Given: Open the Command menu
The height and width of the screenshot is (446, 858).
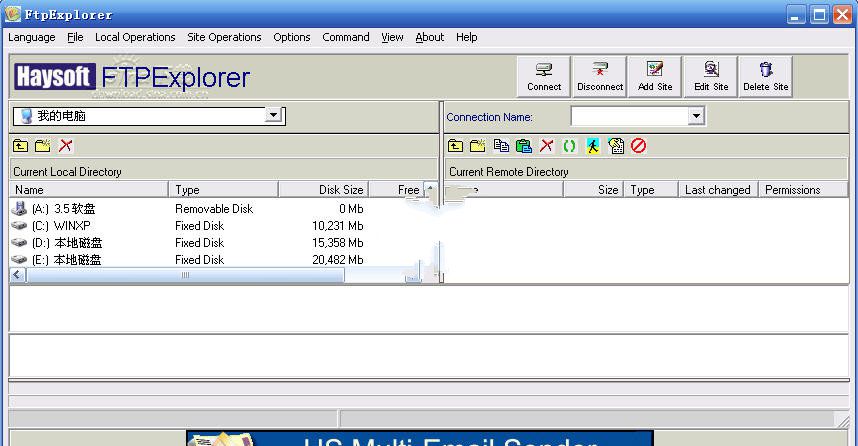Looking at the screenshot, I should point(346,37).
